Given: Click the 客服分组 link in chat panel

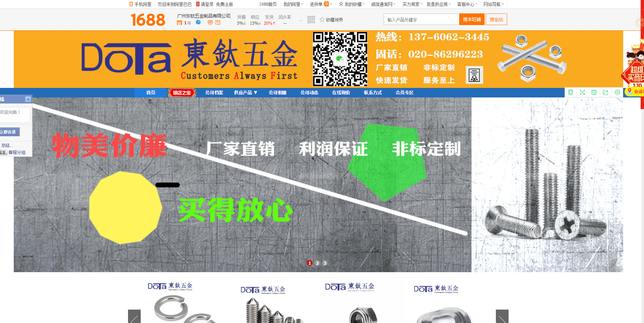Looking at the screenshot, I should tap(17, 152).
